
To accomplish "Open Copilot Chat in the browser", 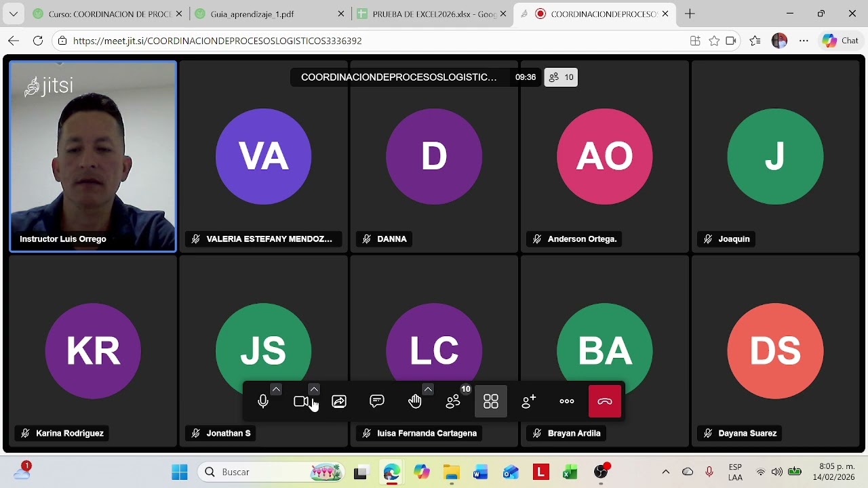I will (x=841, y=41).
